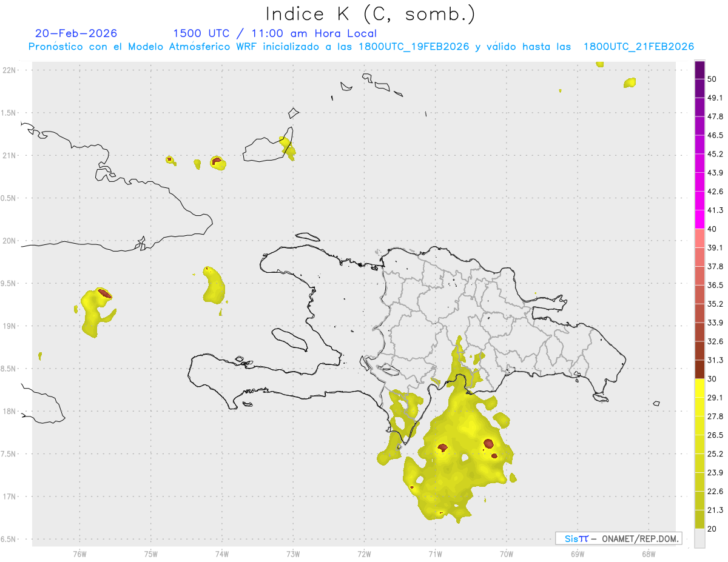728x562 pixels.
Task: Click the '39.1' colorbar value
Action: [x=715, y=247]
